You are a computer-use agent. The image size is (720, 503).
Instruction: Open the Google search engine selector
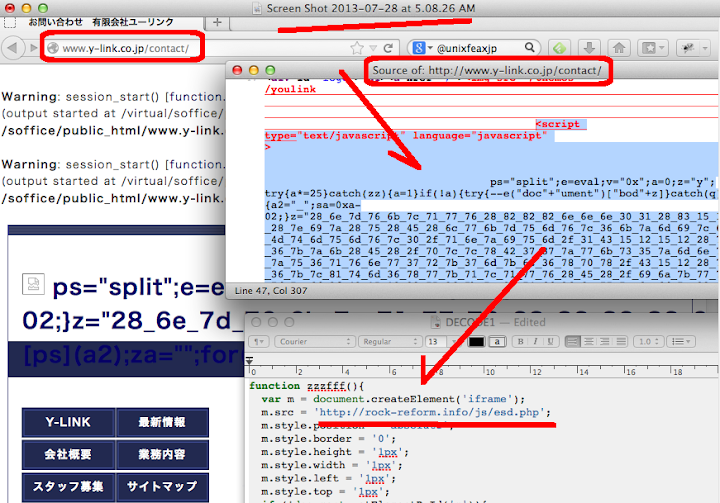[x=422, y=48]
